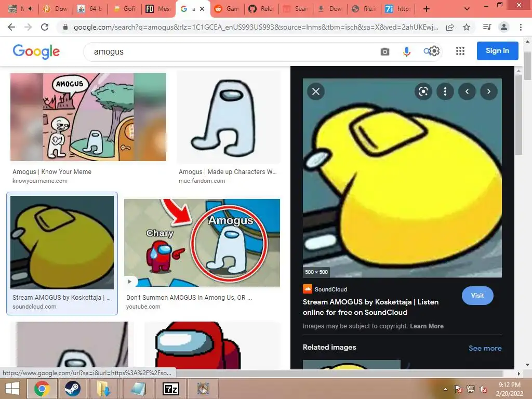Show next image in preview
532x399 pixels.
(x=488, y=91)
